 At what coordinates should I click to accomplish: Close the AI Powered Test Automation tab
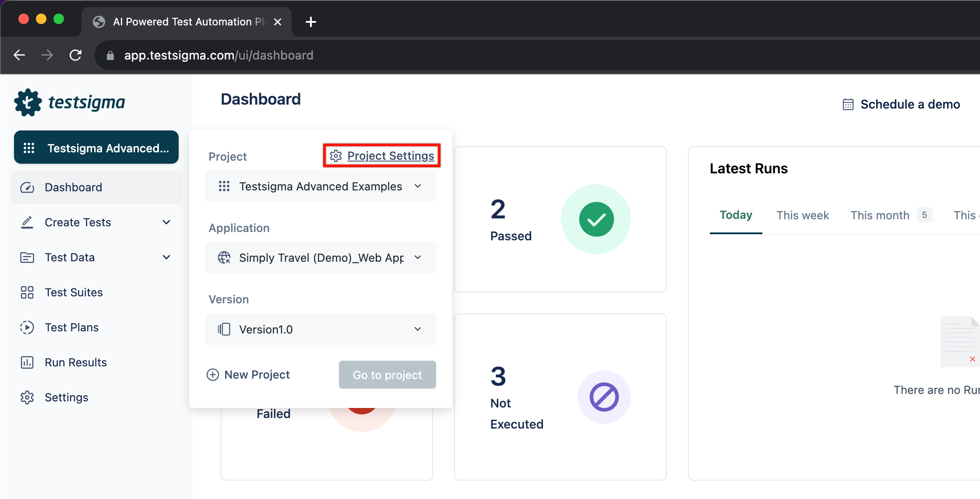tap(278, 22)
